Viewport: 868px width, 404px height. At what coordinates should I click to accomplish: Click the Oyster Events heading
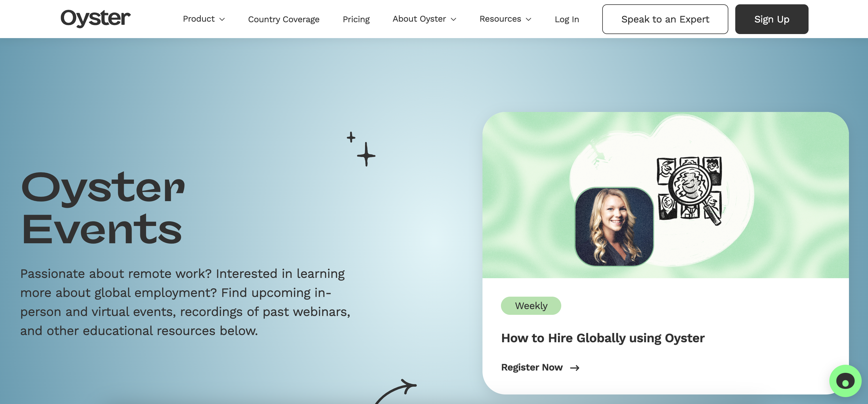103,208
